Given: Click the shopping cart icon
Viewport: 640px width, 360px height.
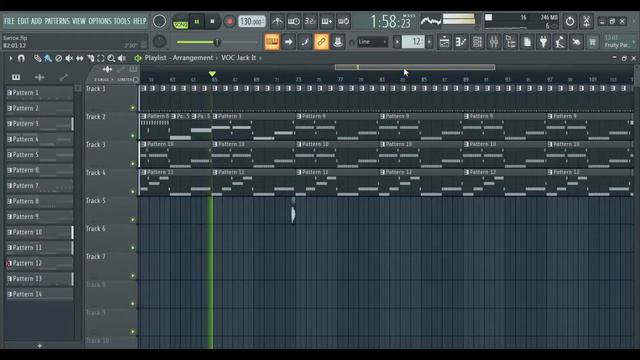Looking at the screenshot, I should (593, 42).
